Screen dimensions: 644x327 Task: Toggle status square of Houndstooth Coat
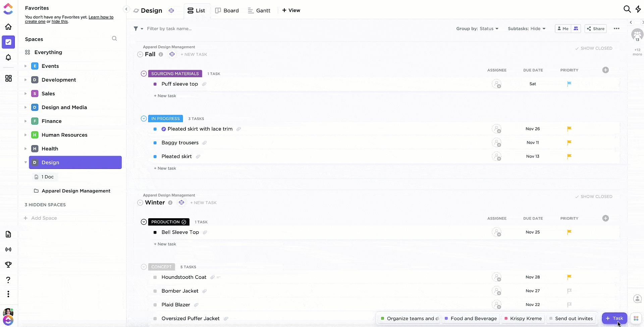pyautogui.click(x=155, y=277)
